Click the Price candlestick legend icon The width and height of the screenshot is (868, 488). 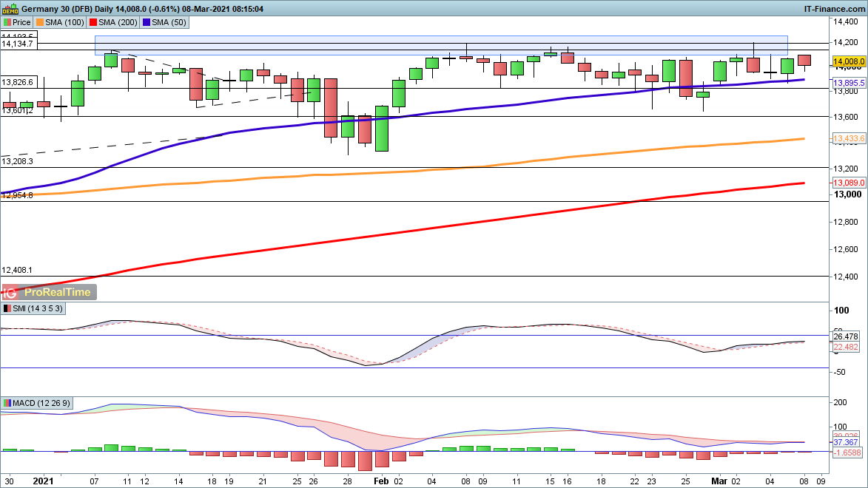point(7,22)
